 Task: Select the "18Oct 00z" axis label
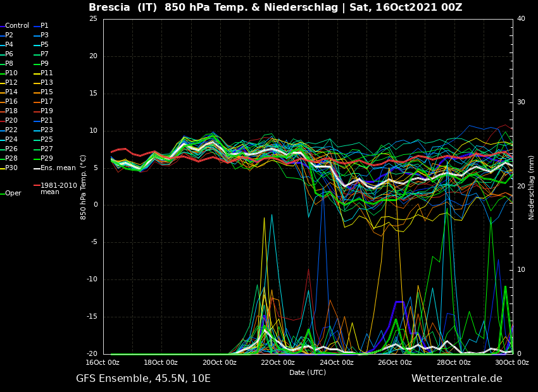(x=162, y=362)
